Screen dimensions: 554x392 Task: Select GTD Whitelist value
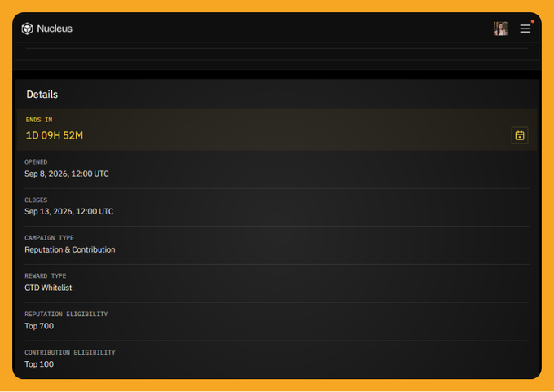48,288
